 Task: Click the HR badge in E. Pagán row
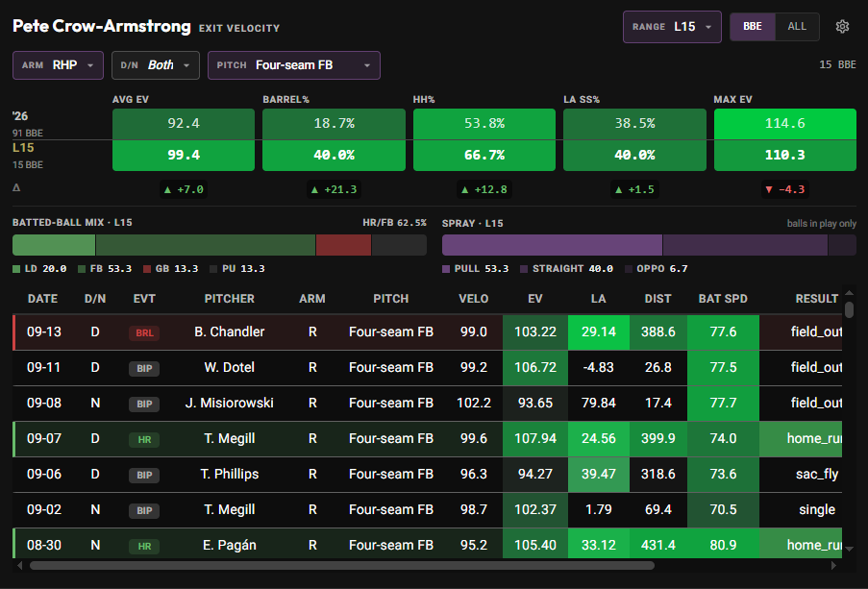pyautogui.click(x=144, y=546)
